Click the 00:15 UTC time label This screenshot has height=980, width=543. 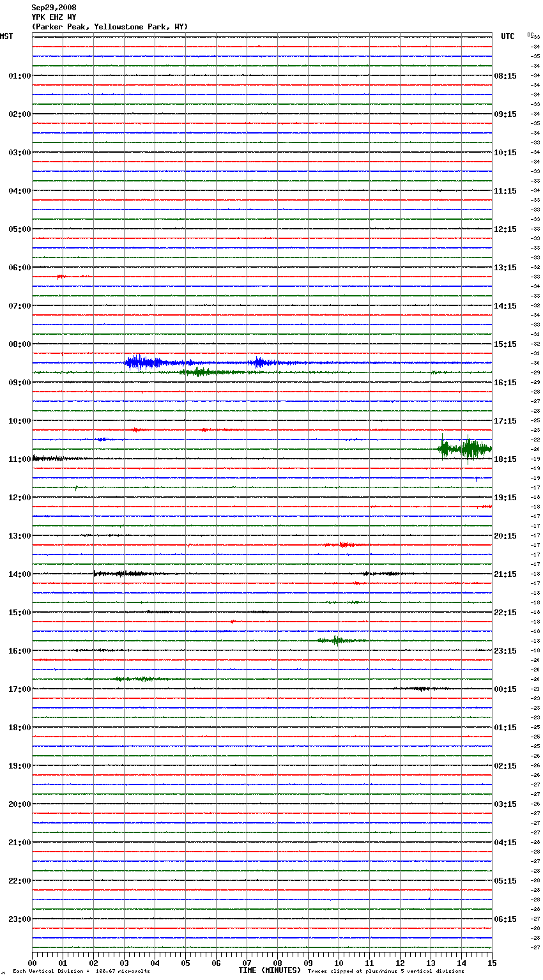click(505, 689)
